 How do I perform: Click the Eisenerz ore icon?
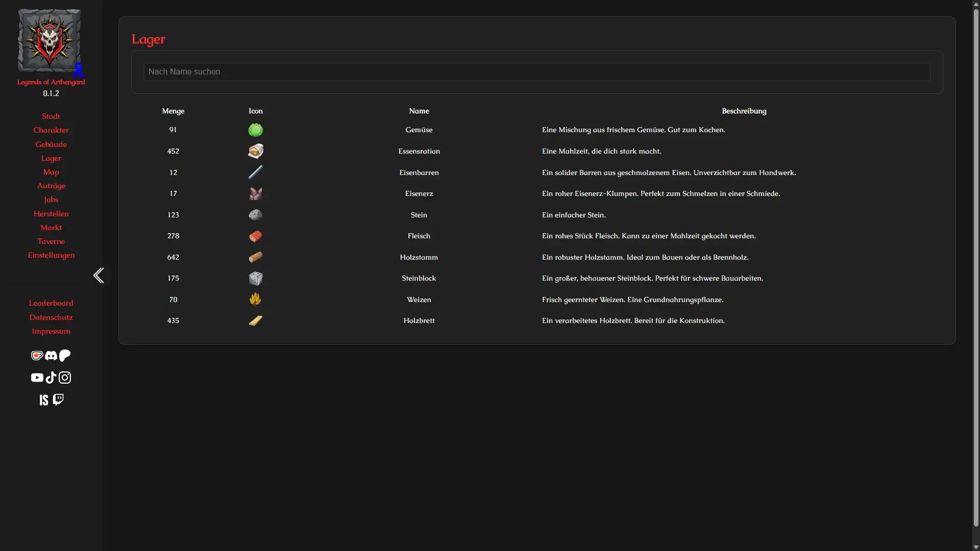click(x=255, y=193)
